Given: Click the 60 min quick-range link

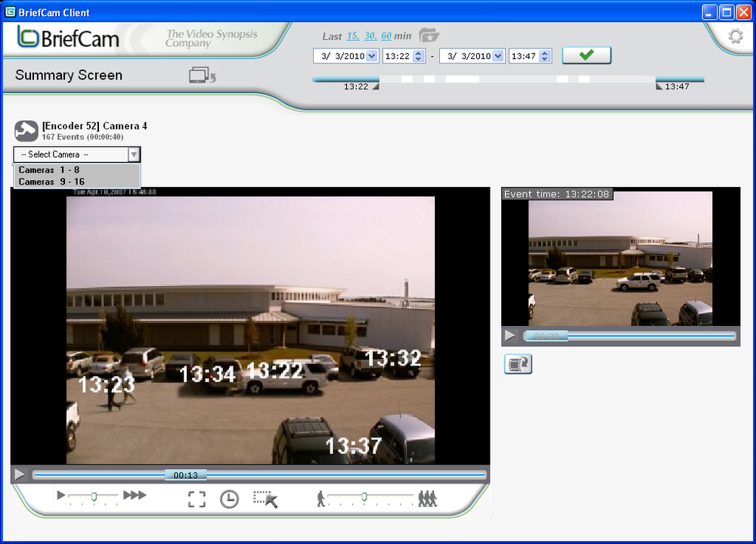Looking at the screenshot, I should (x=387, y=36).
